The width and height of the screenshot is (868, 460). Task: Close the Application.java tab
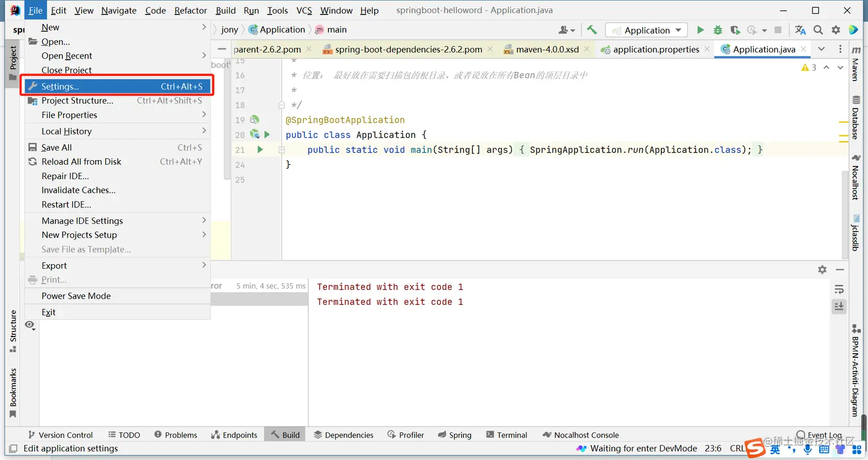click(804, 49)
